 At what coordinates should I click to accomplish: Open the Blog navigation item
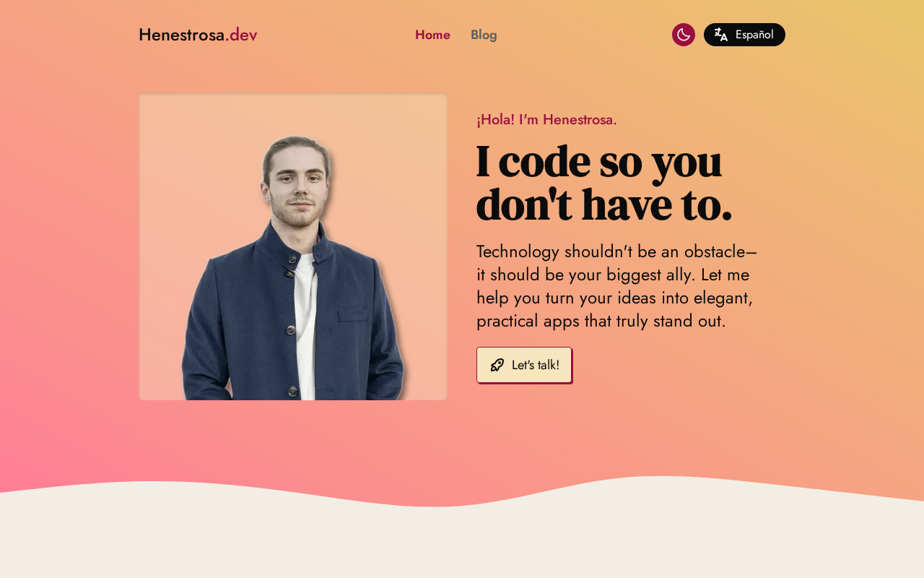(484, 35)
